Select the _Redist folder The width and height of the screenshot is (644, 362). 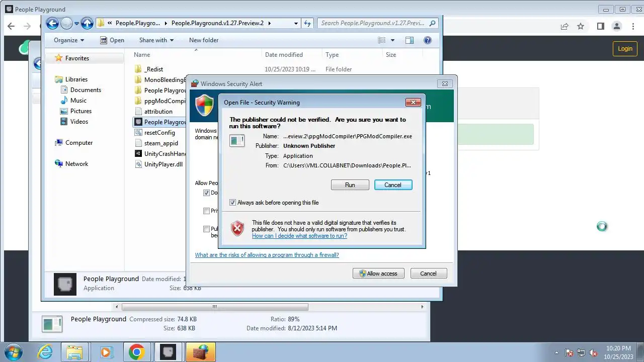click(x=153, y=69)
